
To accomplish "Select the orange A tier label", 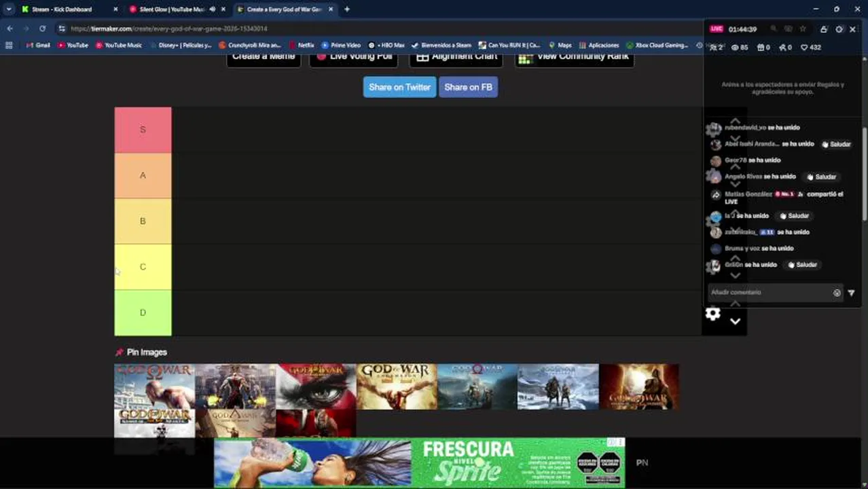I will click(143, 175).
